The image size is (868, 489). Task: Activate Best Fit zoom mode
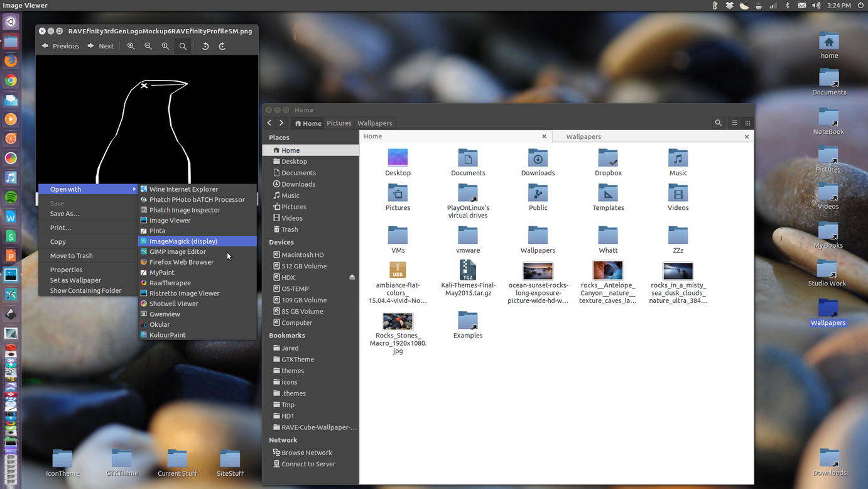(183, 45)
